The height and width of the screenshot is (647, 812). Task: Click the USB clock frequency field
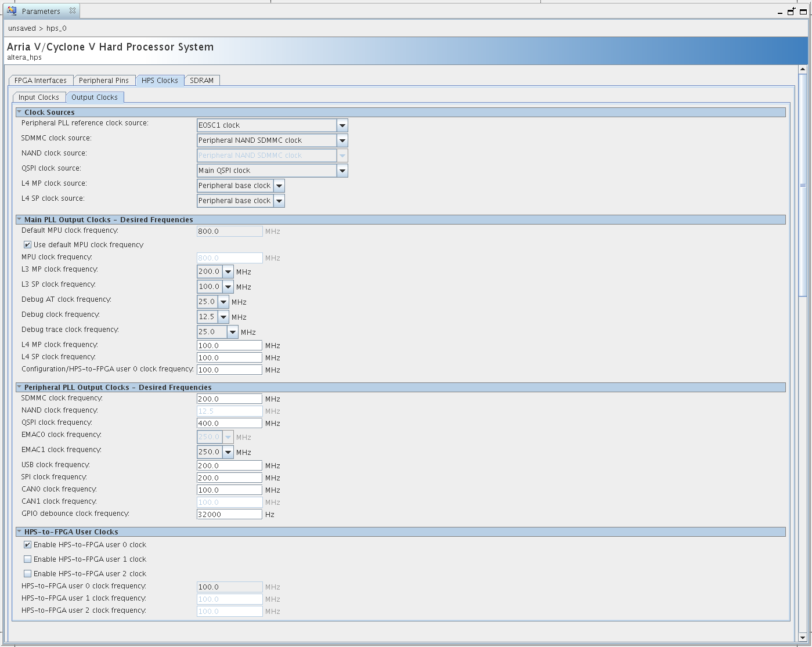tap(230, 465)
